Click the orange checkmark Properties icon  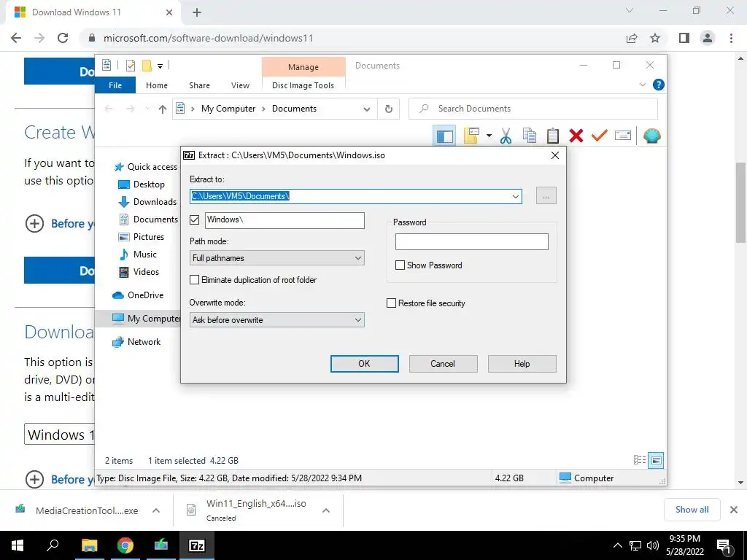click(x=600, y=136)
